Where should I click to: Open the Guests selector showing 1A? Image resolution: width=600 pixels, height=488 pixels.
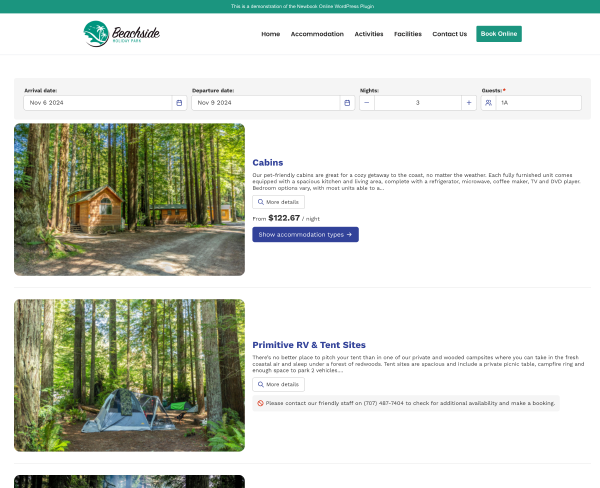538,103
